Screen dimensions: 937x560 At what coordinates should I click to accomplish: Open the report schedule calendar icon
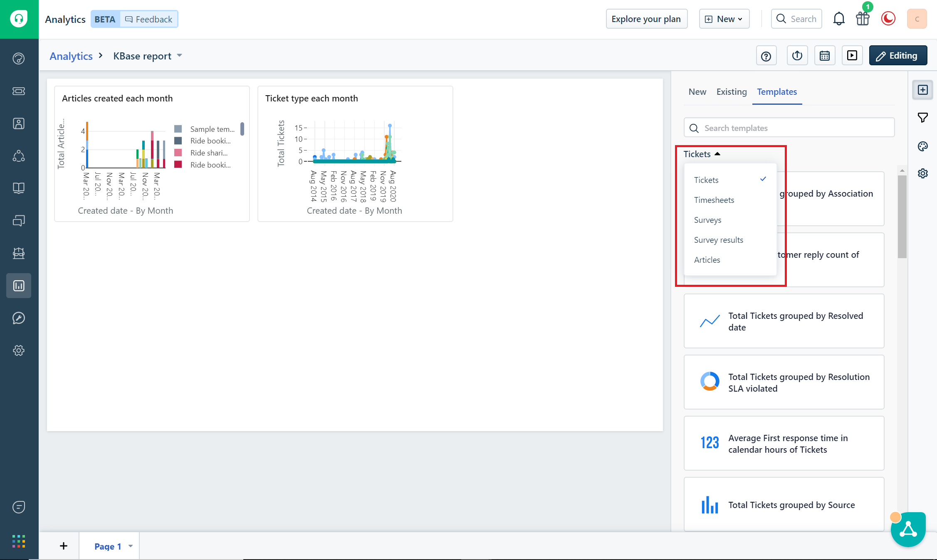[824, 56]
